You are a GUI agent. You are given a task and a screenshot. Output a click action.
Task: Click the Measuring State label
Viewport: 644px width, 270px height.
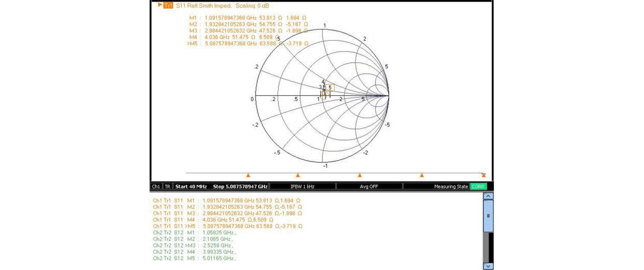click(x=451, y=186)
